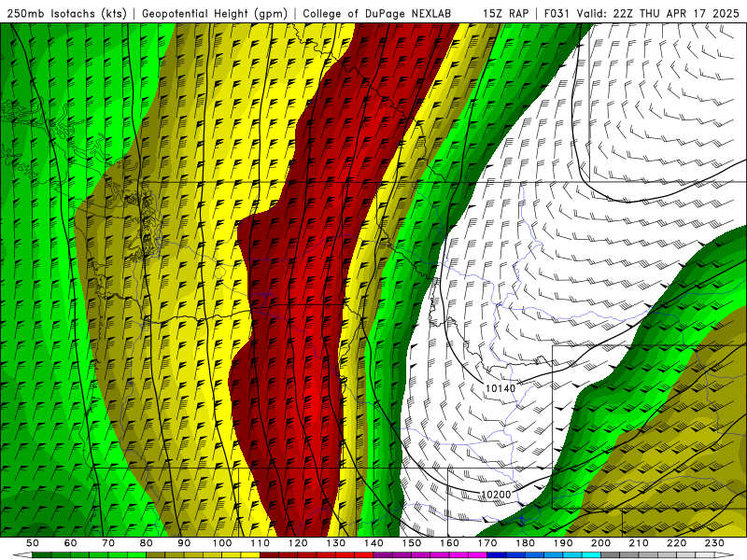This screenshot has width=747, height=560.
Task: Click the 150 value on the color scale
Action: (412, 543)
